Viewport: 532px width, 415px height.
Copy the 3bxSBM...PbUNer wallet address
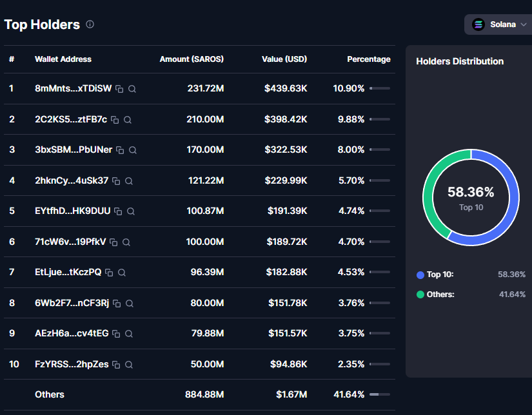pyautogui.click(x=120, y=150)
